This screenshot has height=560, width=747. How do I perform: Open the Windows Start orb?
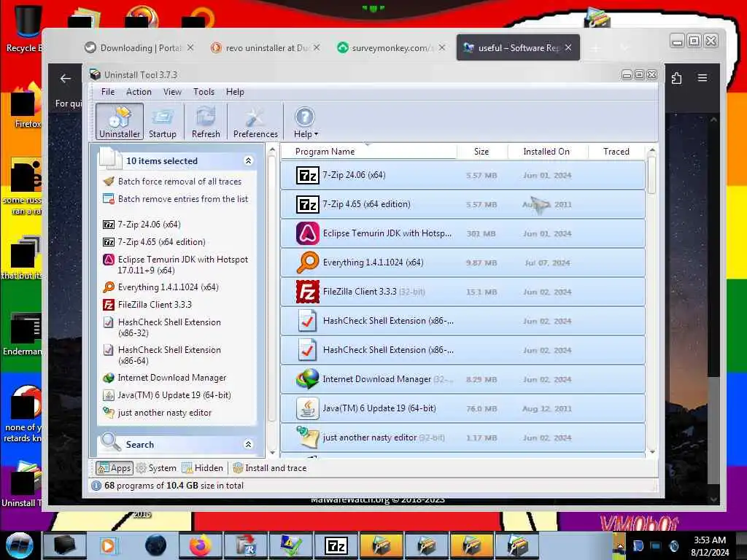pyautogui.click(x=19, y=545)
